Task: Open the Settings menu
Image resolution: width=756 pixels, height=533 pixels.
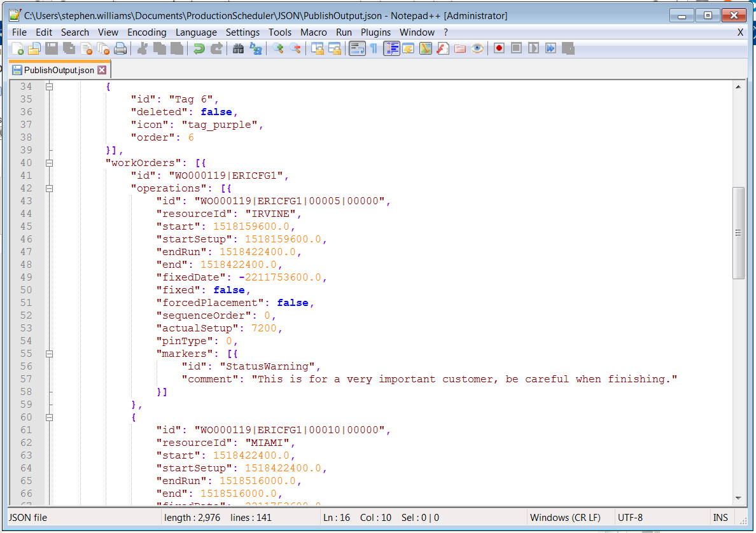Action: [242, 32]
